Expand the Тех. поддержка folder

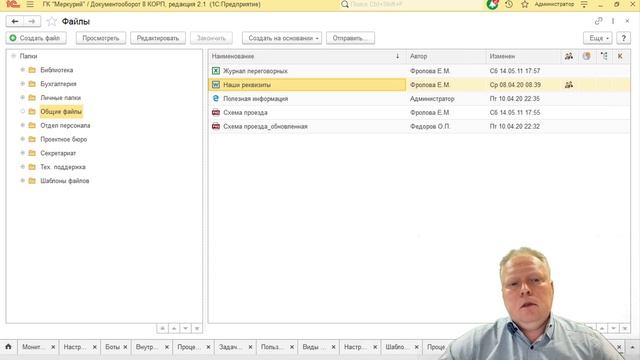[22, 167]
